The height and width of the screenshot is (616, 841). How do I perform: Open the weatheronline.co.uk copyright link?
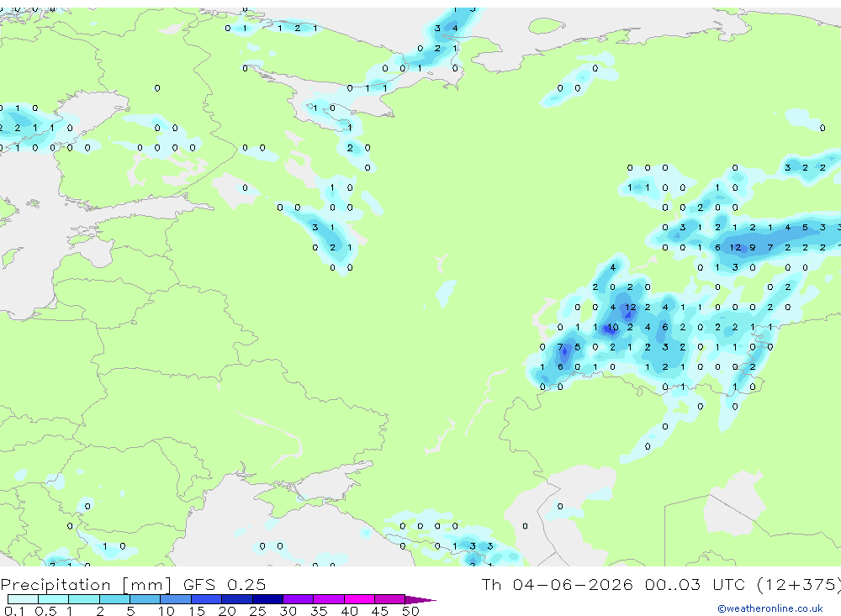[x=770, y=608]
